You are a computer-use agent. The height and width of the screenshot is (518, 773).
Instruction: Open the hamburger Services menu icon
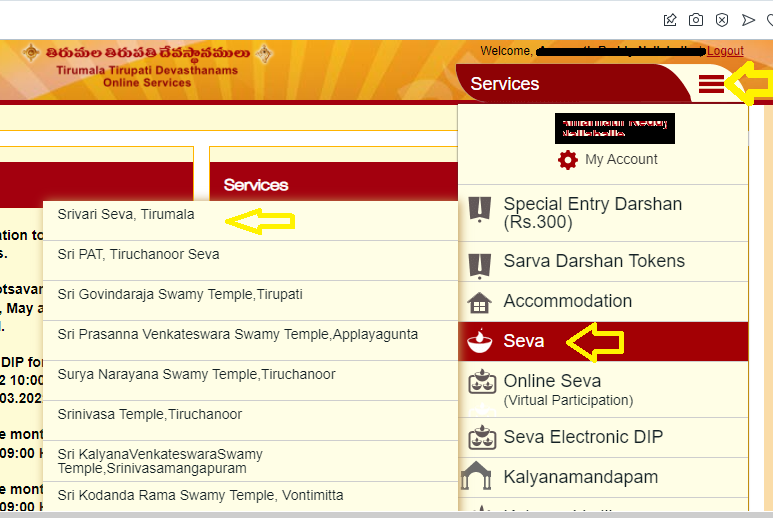(711, 84)
